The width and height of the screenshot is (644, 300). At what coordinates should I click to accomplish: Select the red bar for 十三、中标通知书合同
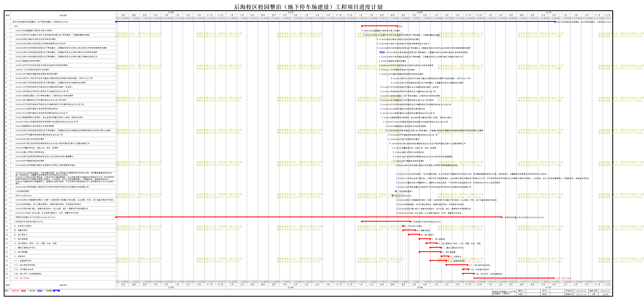point(466,269)
